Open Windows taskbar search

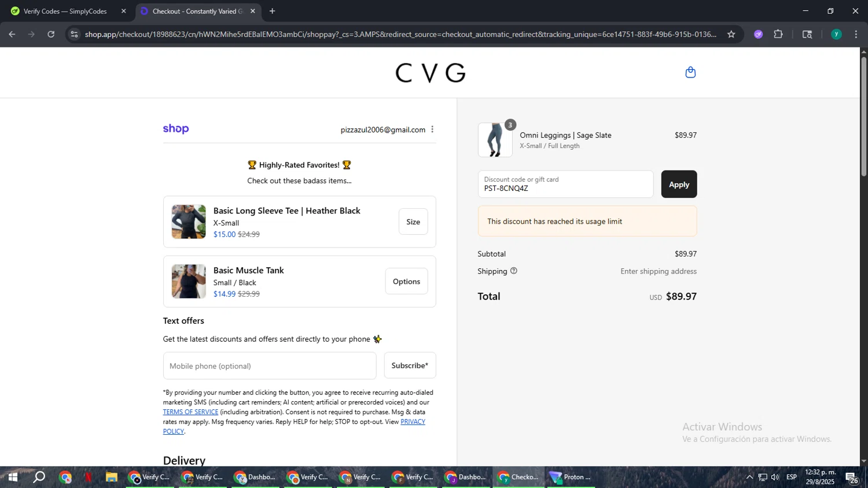[39, 477]
